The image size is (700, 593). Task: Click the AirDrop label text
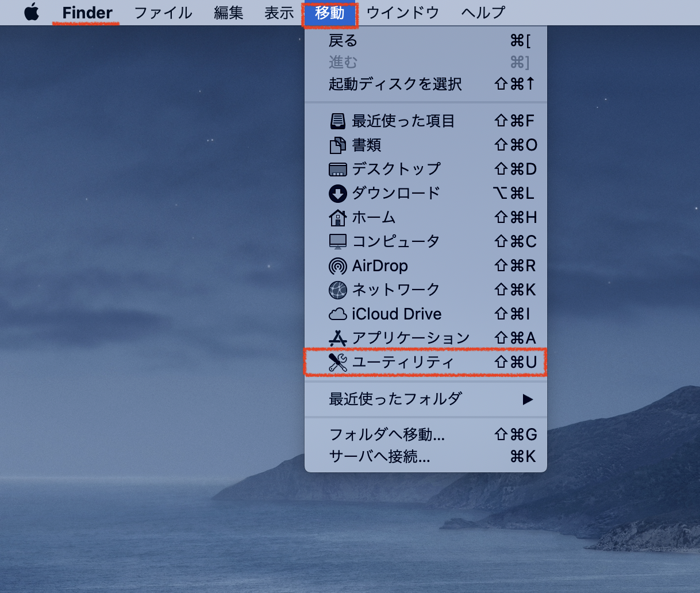click(x=380, y=266)
